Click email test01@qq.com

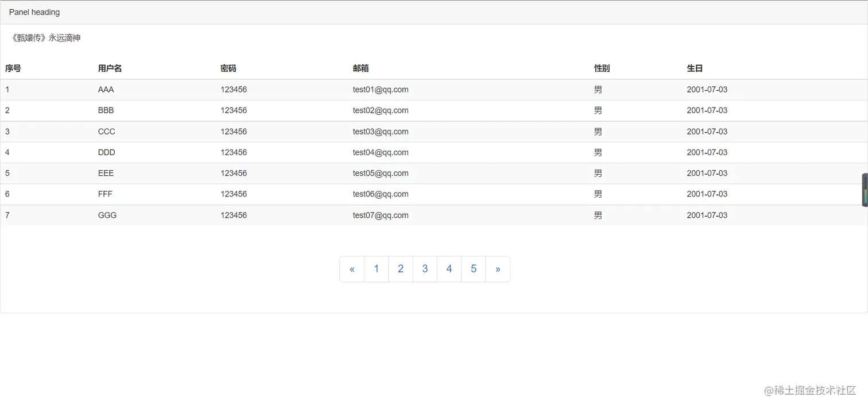tap(381, 90)
